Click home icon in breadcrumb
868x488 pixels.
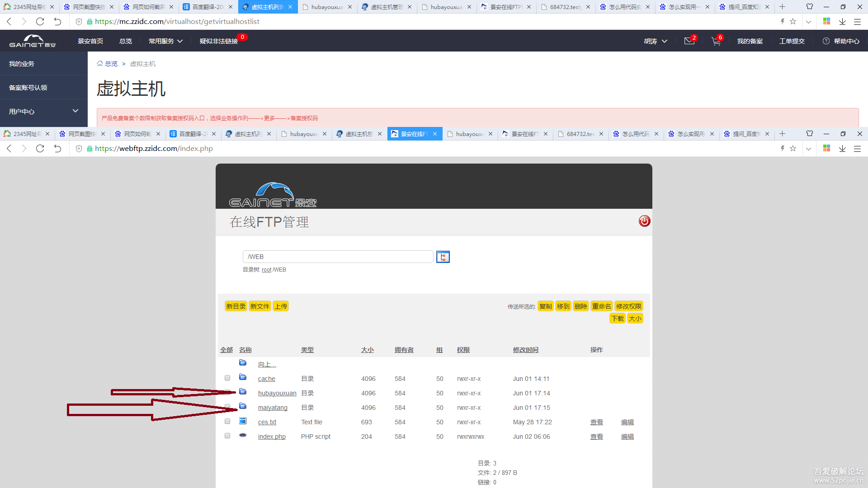point(100,64)
